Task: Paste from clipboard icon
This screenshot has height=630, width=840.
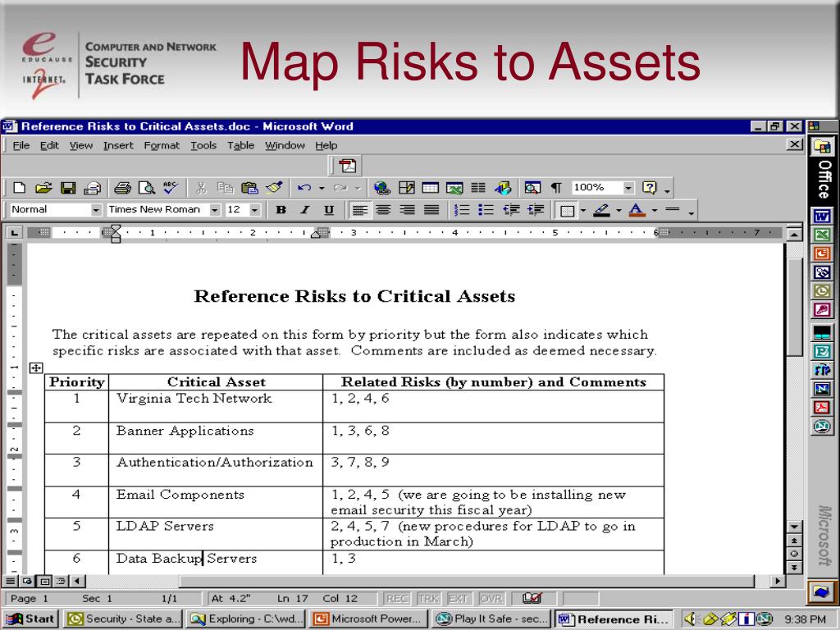Action: pos(249,188)
